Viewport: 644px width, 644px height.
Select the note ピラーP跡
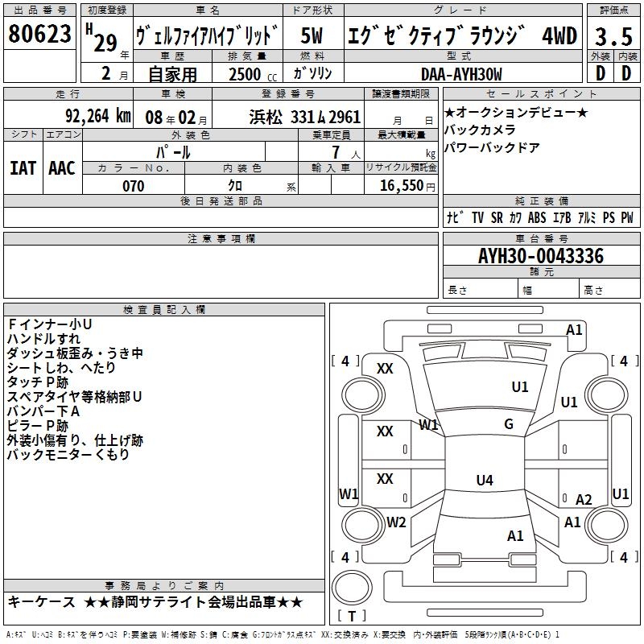[38, 426]
